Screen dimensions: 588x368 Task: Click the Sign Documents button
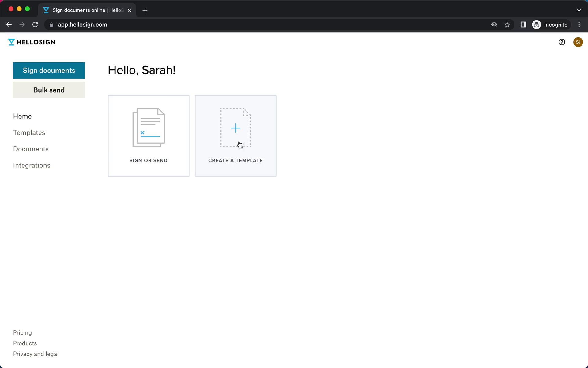49,70
